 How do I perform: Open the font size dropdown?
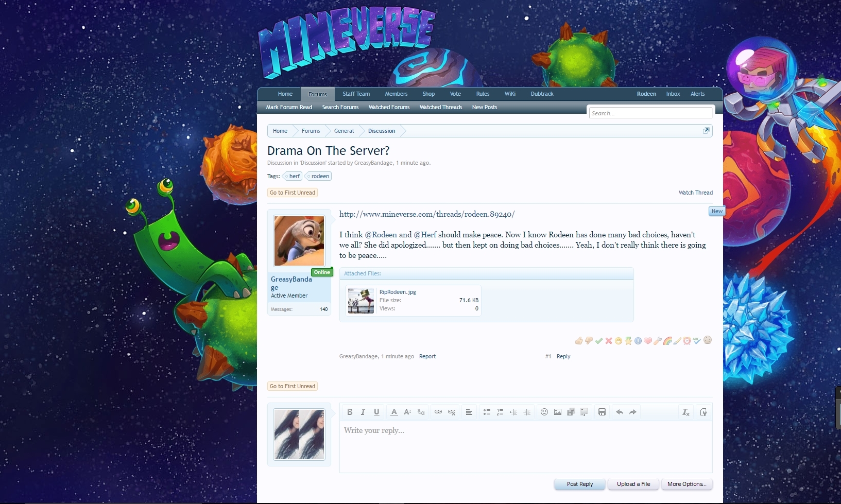[x=407, y=412]
